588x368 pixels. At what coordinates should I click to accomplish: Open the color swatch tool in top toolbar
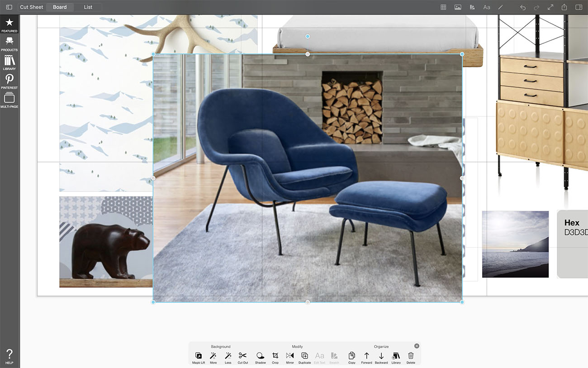(x=472, y=7)
